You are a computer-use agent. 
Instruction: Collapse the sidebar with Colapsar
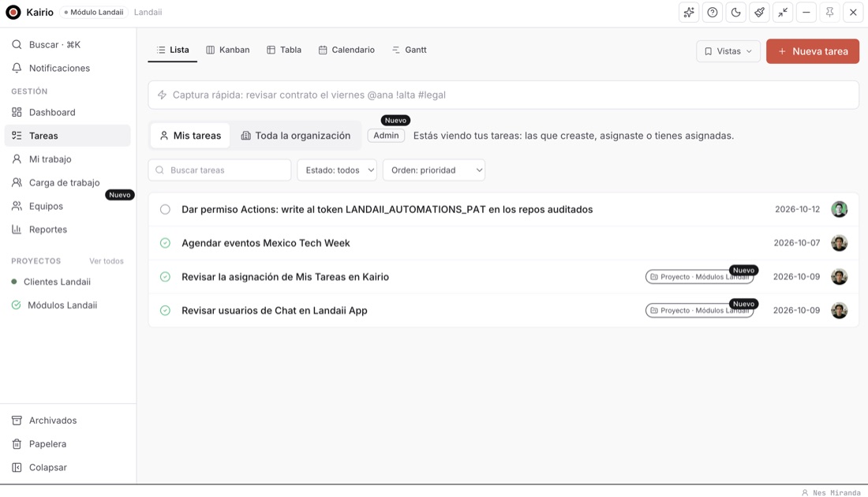point(68,468)
